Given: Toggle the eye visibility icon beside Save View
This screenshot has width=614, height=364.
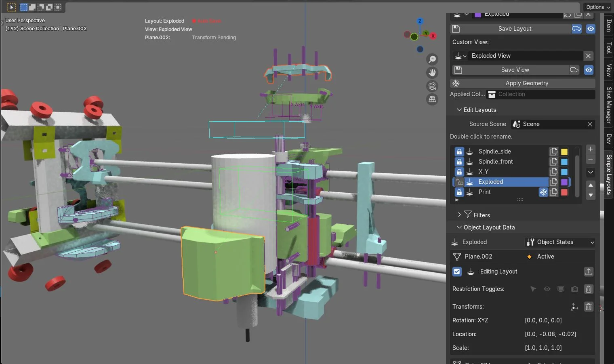Looking at the screenshot, I should 589,70.
